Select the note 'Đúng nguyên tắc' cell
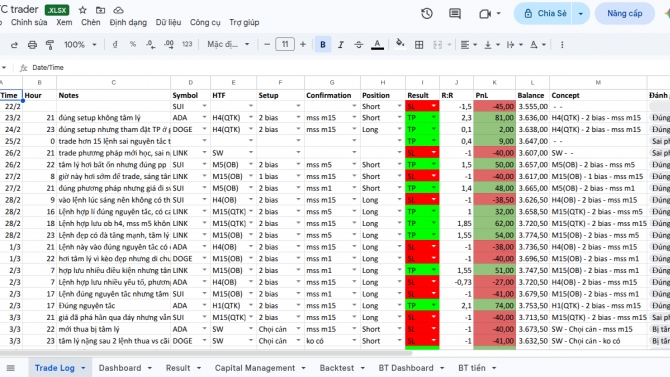670x377 pixels. pyautogui.click(x=113, y=306)
